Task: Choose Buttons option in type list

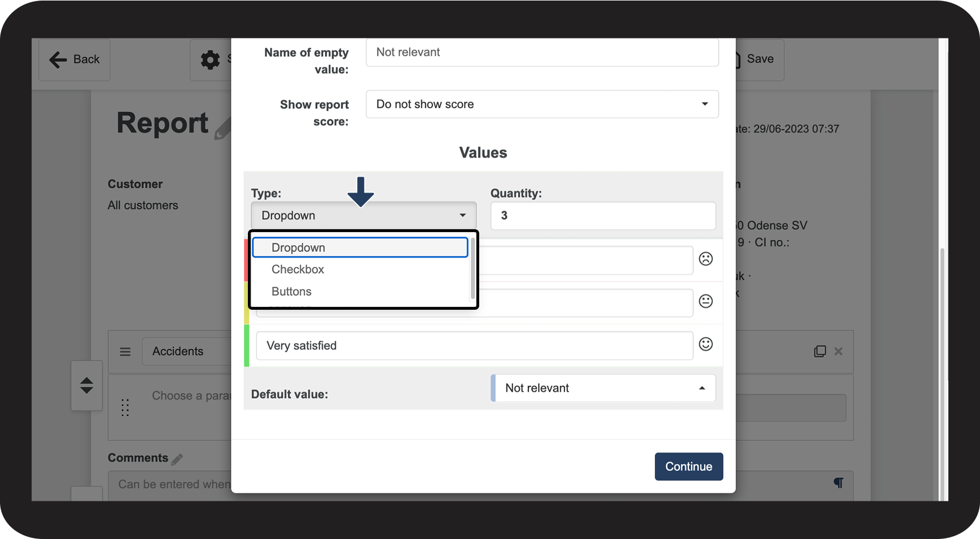Action: [x=292, y=292]
